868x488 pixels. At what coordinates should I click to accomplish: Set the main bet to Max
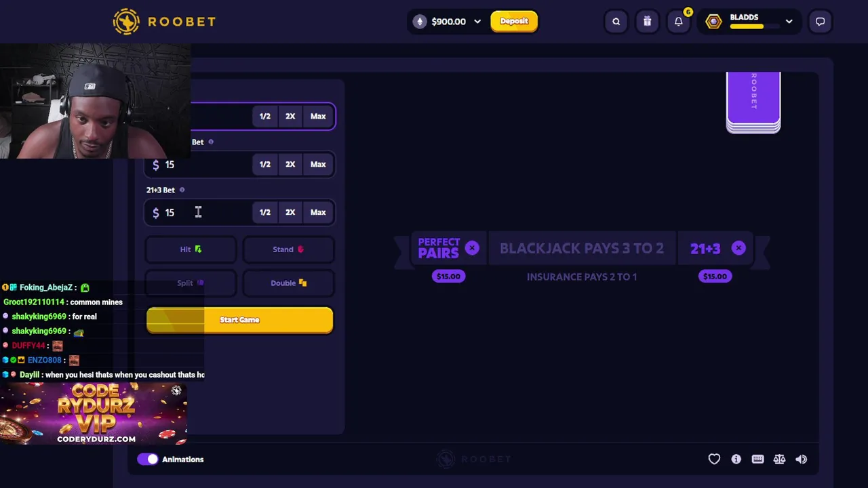[318, 116]
